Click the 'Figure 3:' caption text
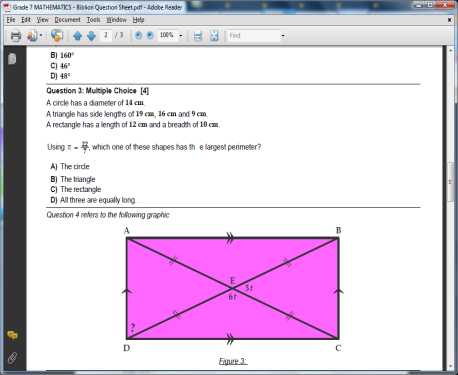 (x=233, y=361)
